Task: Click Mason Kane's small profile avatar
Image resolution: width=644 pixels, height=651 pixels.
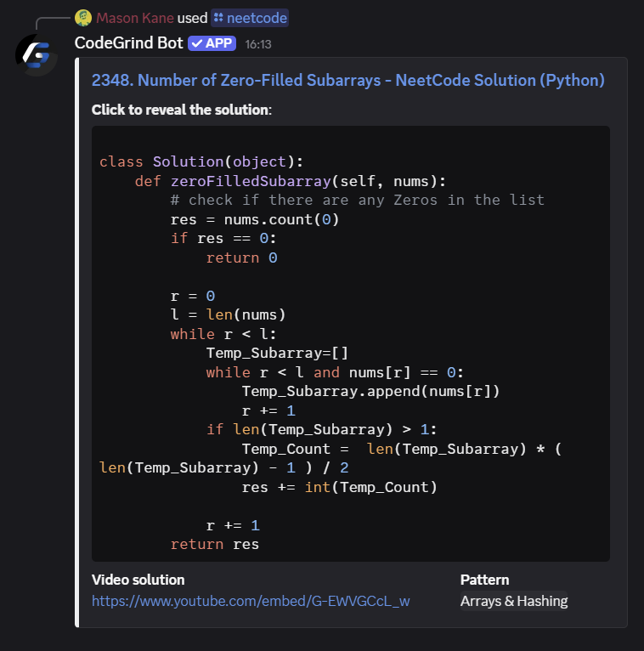Action: click(83, 18)
